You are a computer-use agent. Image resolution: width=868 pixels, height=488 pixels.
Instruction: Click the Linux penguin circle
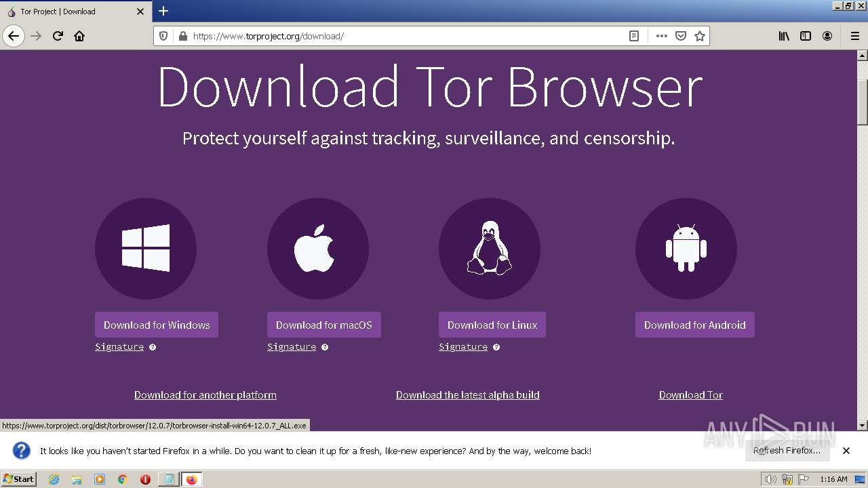click(490, 249)
